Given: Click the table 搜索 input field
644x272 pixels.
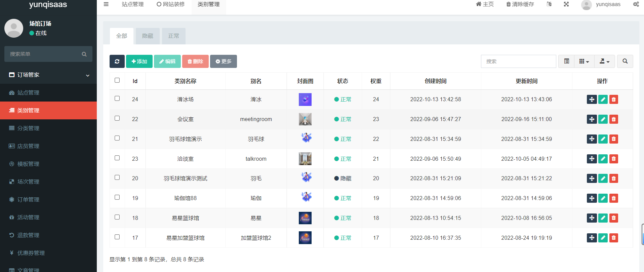Looking at the screenshot, I should pyautogui.click(x=518, y=61).
